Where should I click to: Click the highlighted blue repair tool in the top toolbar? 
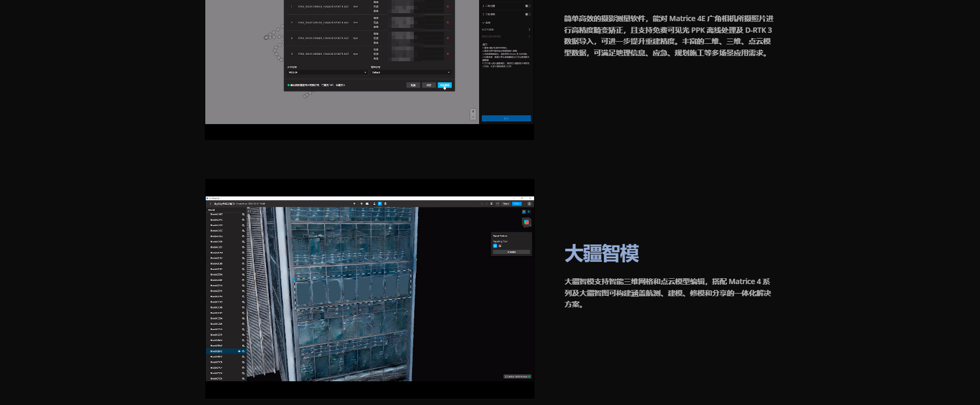pyautogui.click(x=379, y=203)
